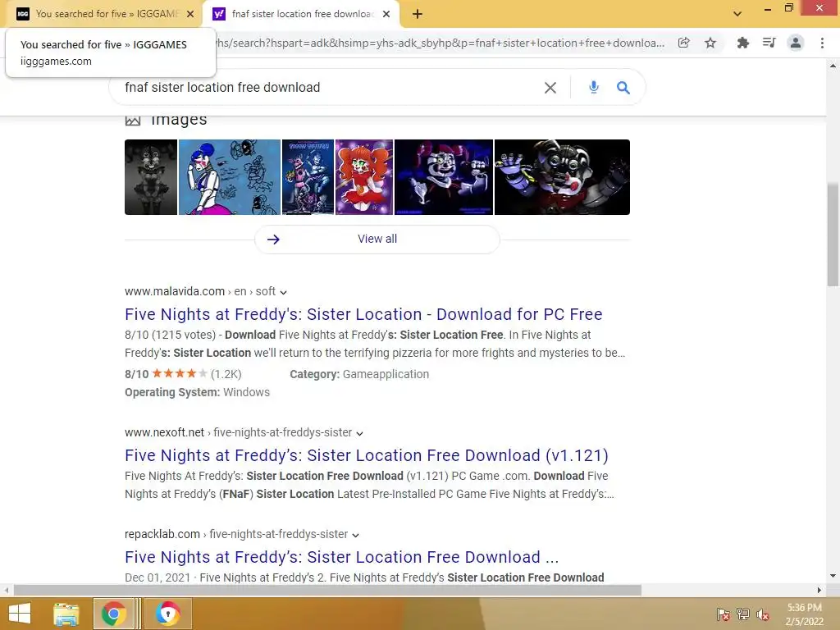Open the network status tray icon
This screenshot has height=630, width=840.
tap(743, 614)
